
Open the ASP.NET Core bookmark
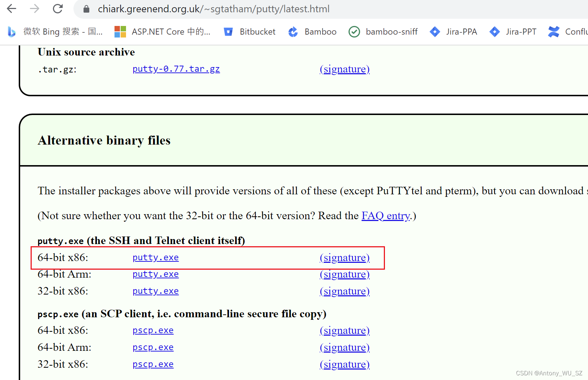(162, 32)
